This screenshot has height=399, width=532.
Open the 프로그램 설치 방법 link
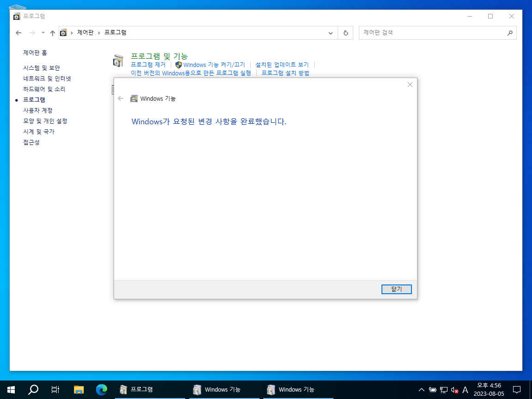tap(285, 73)
